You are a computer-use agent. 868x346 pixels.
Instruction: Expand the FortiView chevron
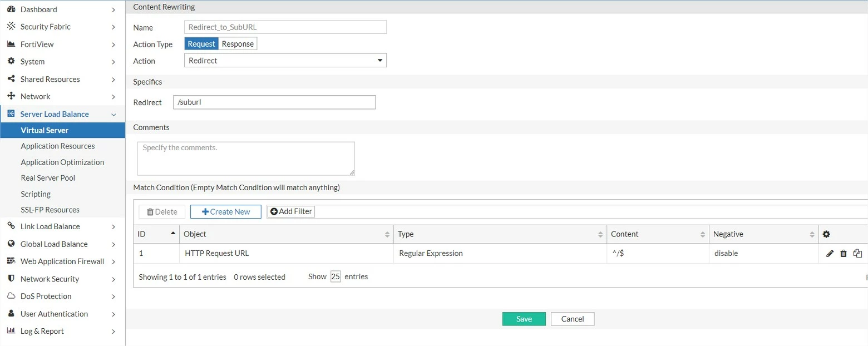coord(114,45)
